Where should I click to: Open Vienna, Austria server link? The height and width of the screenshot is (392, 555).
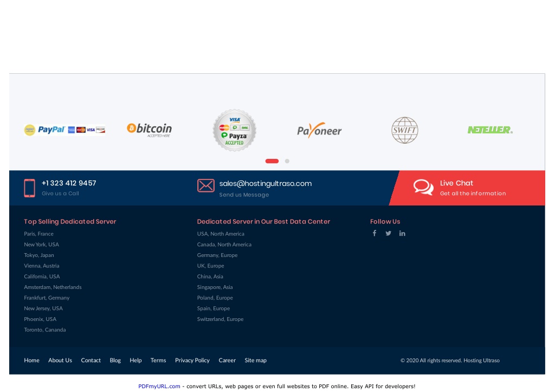41,266
